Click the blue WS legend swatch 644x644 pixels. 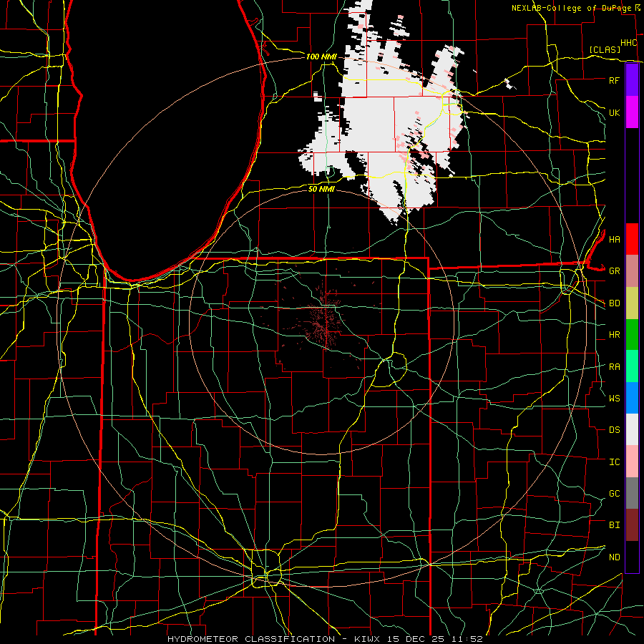coord(632,398)
